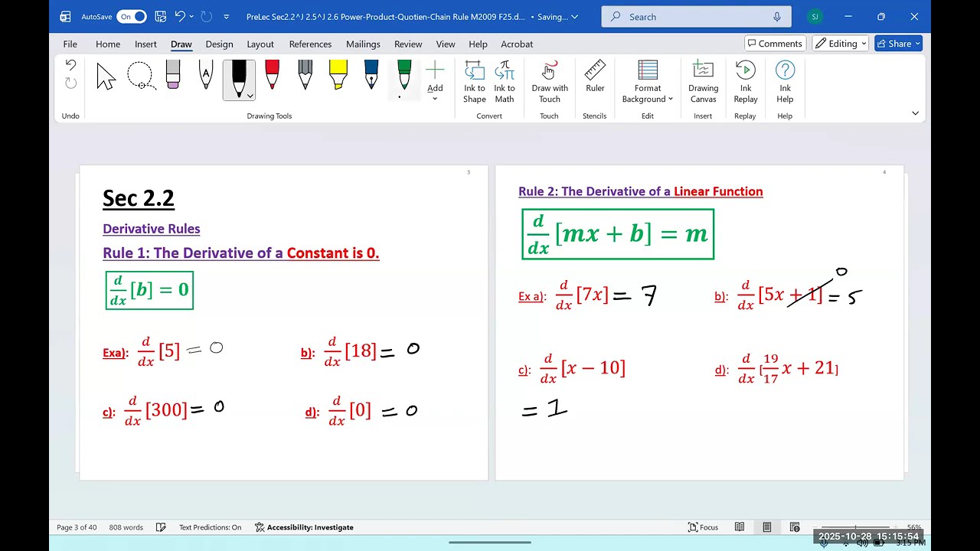
Task: Enable Draw with Touch
Action: click(x=550, y=82)
